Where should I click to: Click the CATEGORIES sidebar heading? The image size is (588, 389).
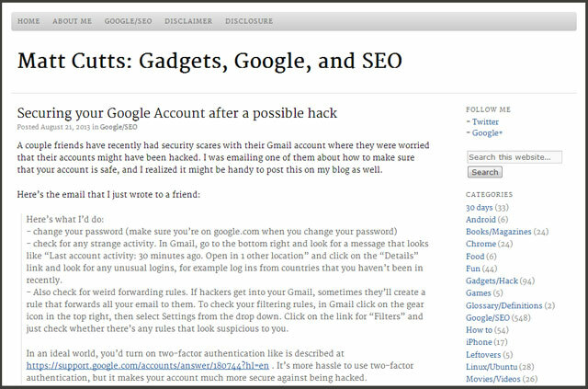(x=489, y=195)
